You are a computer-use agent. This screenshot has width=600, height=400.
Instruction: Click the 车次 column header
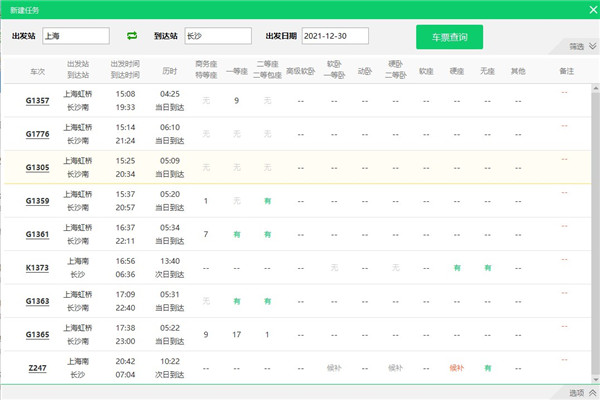click(x=38, y=72)
